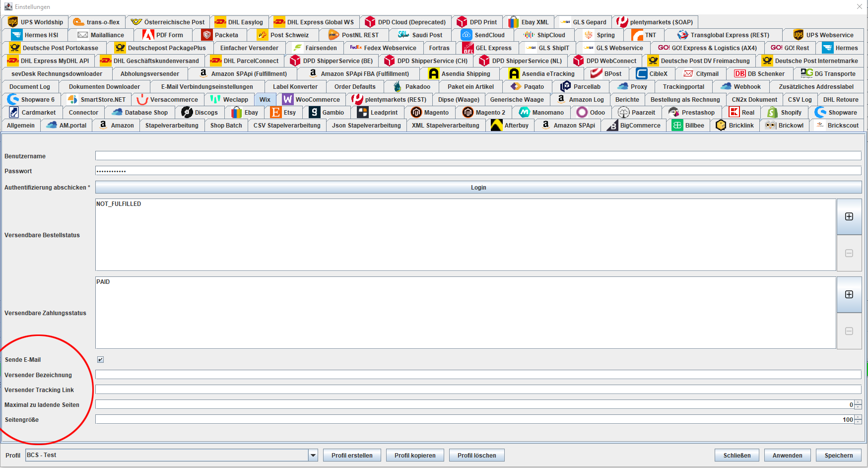868x468 pixels.
Task: Focus the Passwort field
Action: 478,171
